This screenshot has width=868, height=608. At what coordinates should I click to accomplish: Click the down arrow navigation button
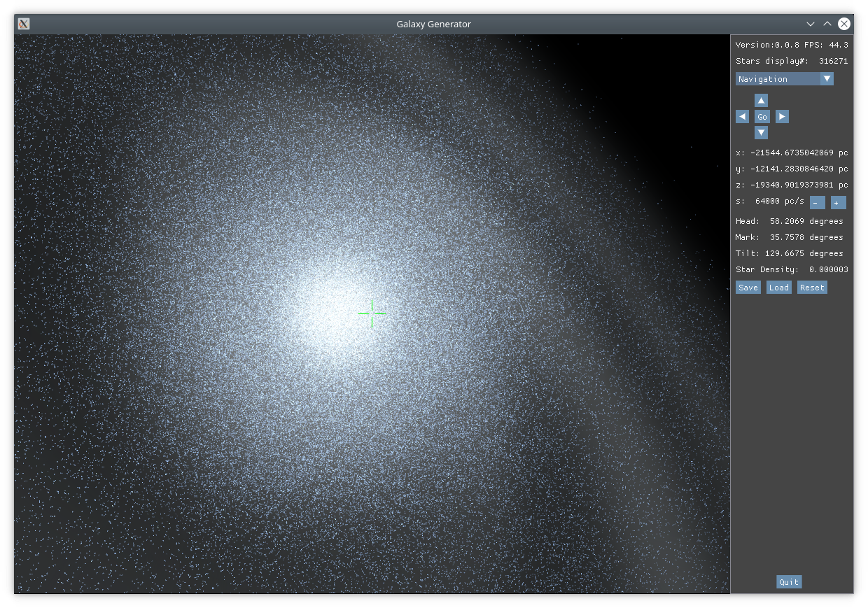pos(762,133)
